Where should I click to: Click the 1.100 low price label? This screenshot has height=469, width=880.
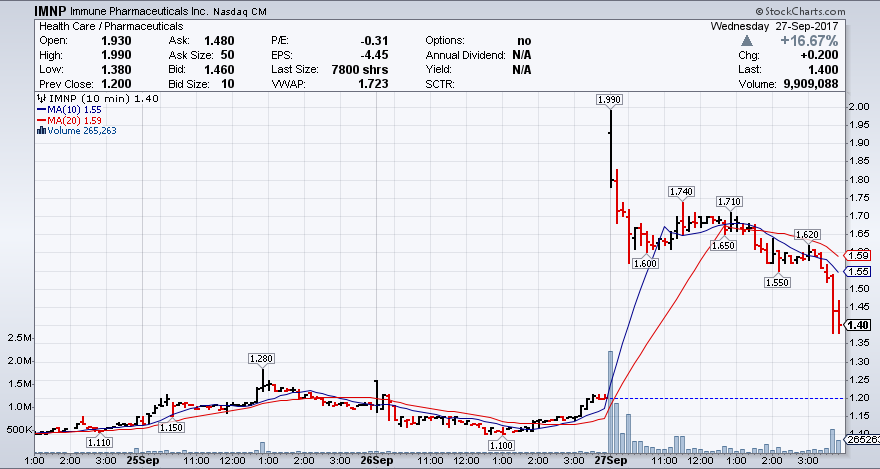(501, 444)
